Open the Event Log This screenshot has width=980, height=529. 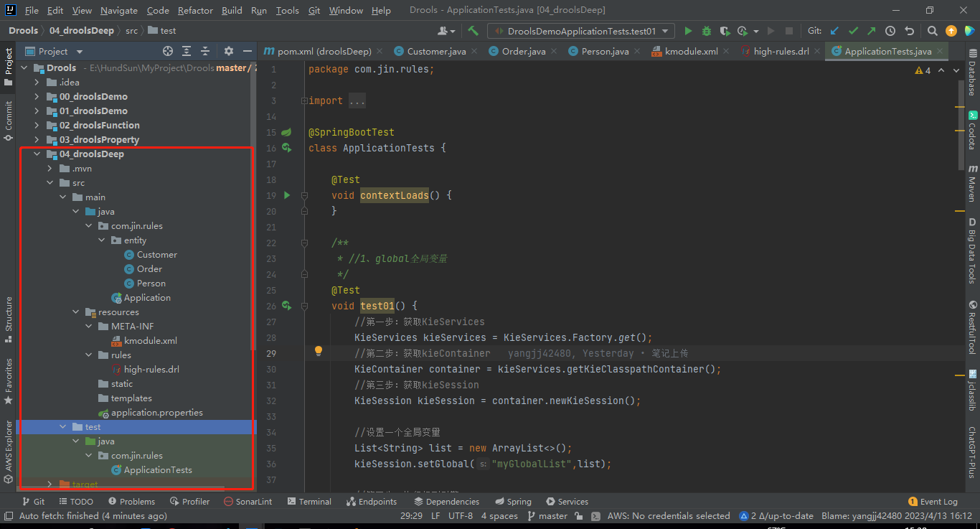(x=933, y=502)
